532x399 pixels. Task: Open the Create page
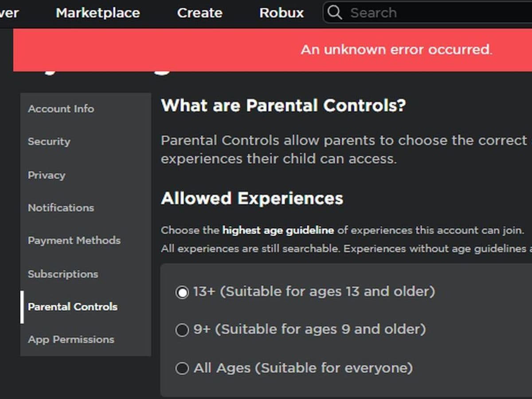tap(200, 13)
